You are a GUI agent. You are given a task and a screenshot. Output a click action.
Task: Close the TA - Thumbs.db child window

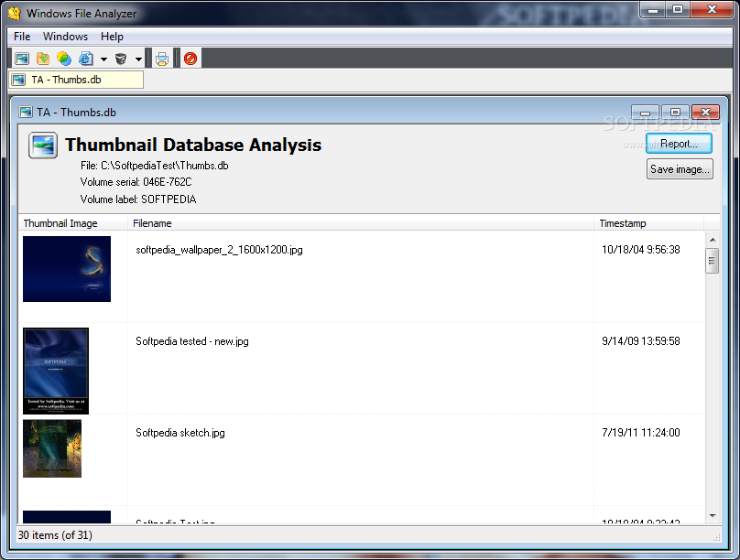click(705, 113)
